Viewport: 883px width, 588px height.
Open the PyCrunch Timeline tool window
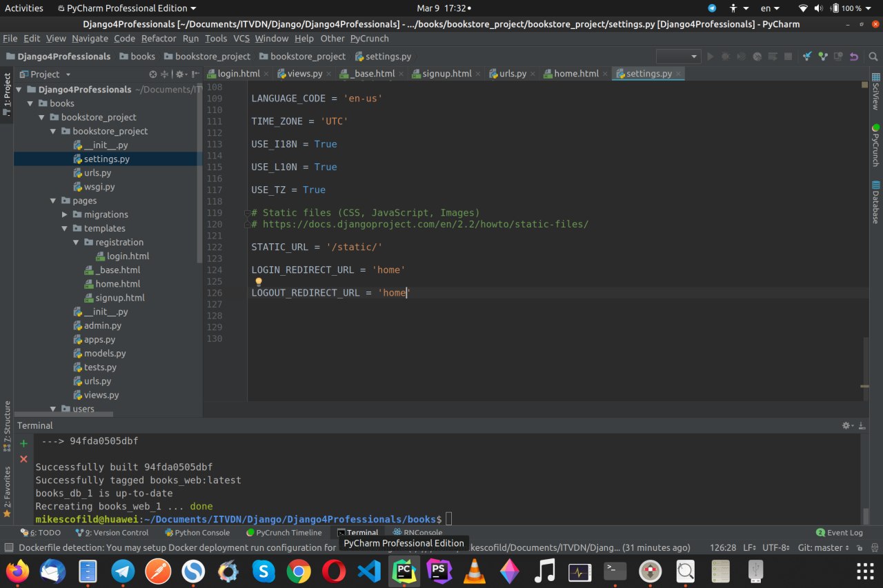[284, 533]
